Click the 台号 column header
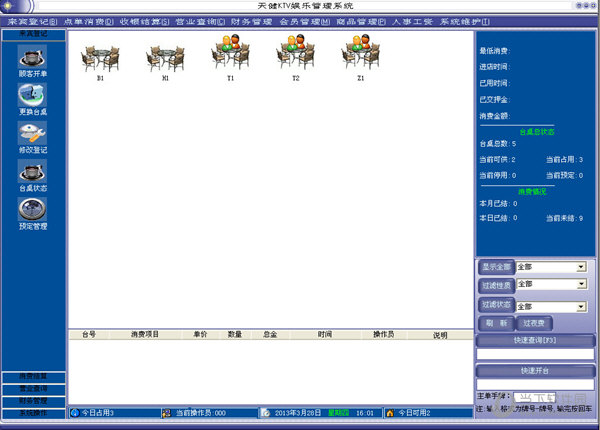The image size is (600, 430). [x=89, y=335]
